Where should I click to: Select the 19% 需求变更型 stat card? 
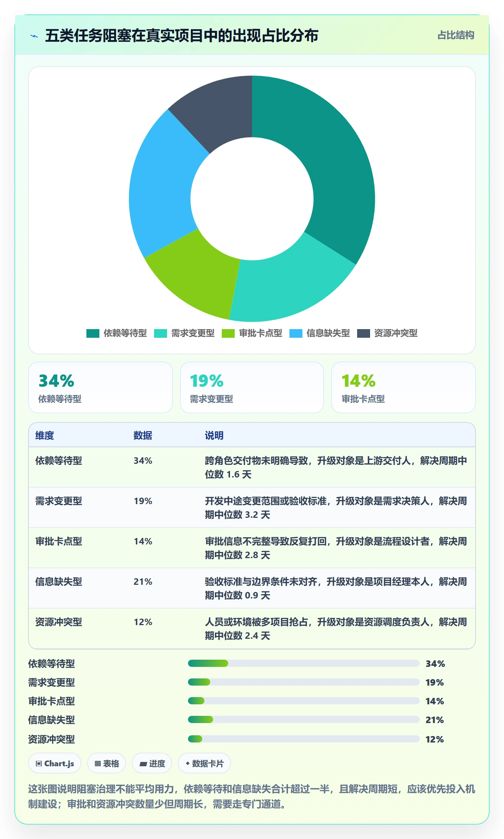click(252, 387)
